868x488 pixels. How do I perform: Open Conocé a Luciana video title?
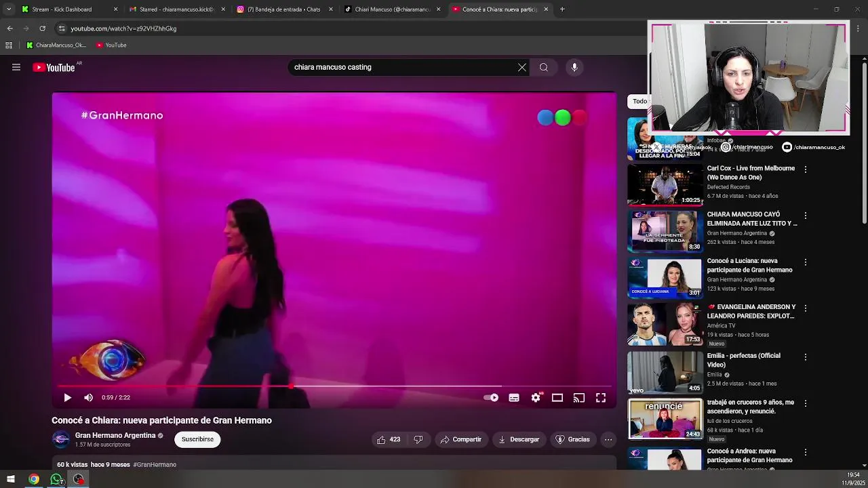click(x=749, y=265)
